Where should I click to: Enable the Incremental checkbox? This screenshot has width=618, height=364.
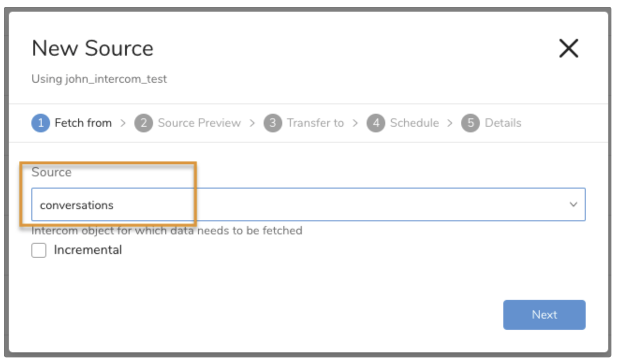click(x=39, y=250)
